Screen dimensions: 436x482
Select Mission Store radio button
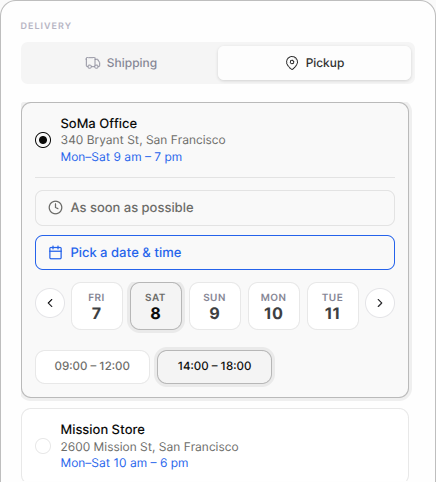pos(43,446)
